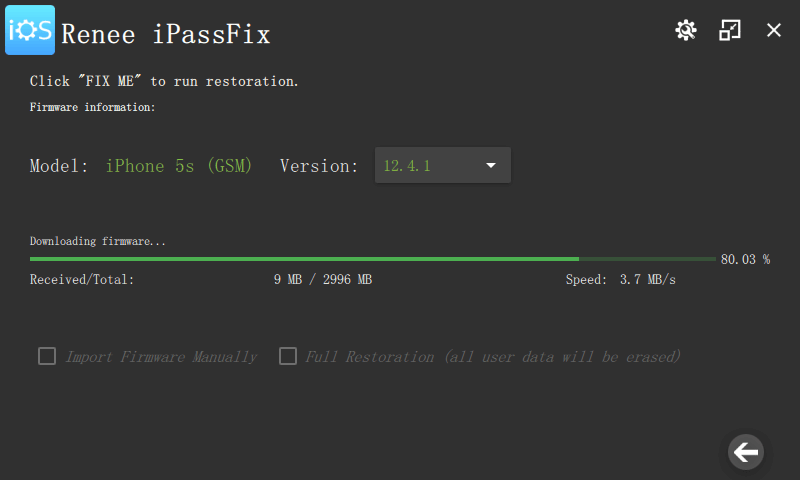Click the 9 MB / 2996 MB readout
Image resolution: width=800 pixels, height=480 pixels.
click(322, 280)
